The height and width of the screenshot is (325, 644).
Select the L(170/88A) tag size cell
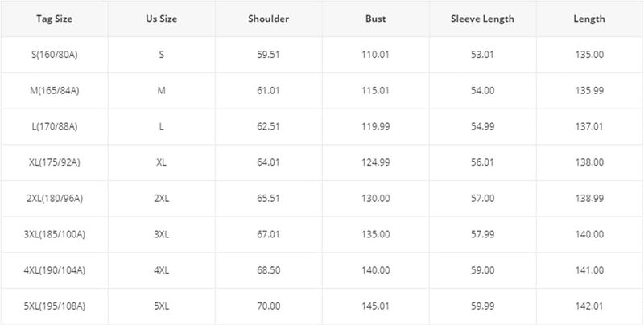[55, 126]
